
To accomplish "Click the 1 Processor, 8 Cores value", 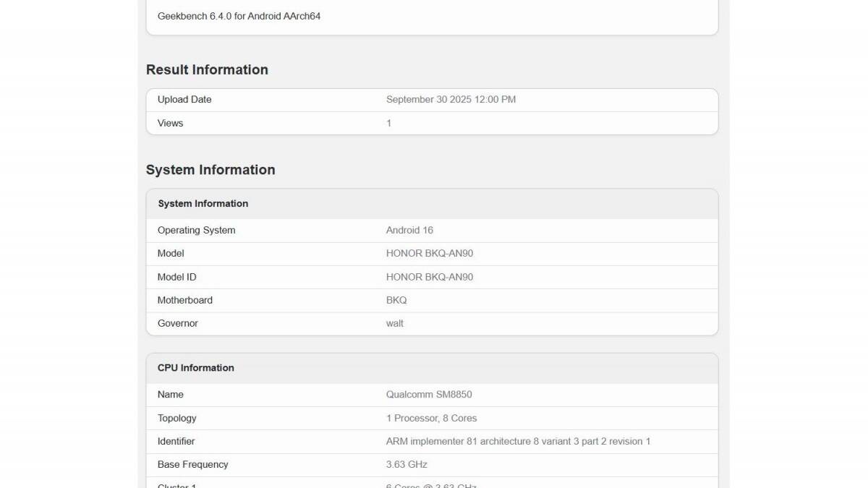I will pyautogui.click(x=431, y=418).
